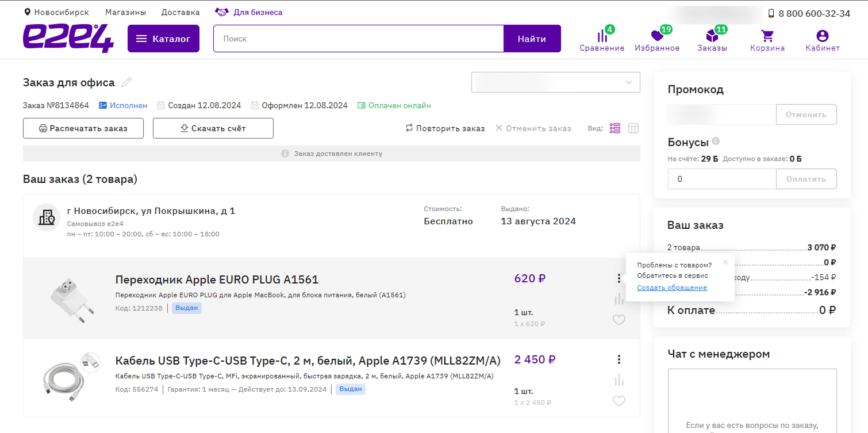The width and height of the screenshot is (868, 433).
Task: Click phone number 8 800 600-32-34
Action: point(814,13)
